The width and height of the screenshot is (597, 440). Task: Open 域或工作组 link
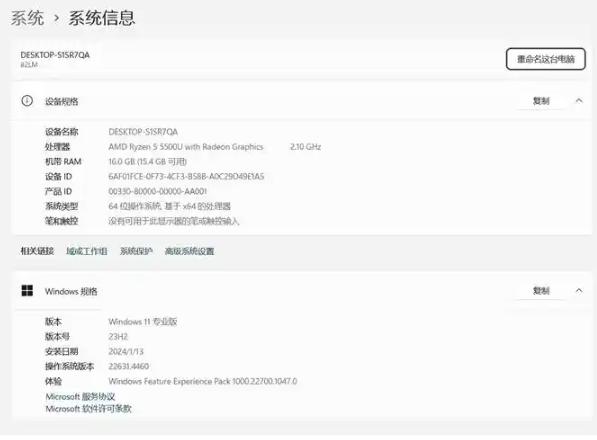pyautogui.click(x=87, y=251)
